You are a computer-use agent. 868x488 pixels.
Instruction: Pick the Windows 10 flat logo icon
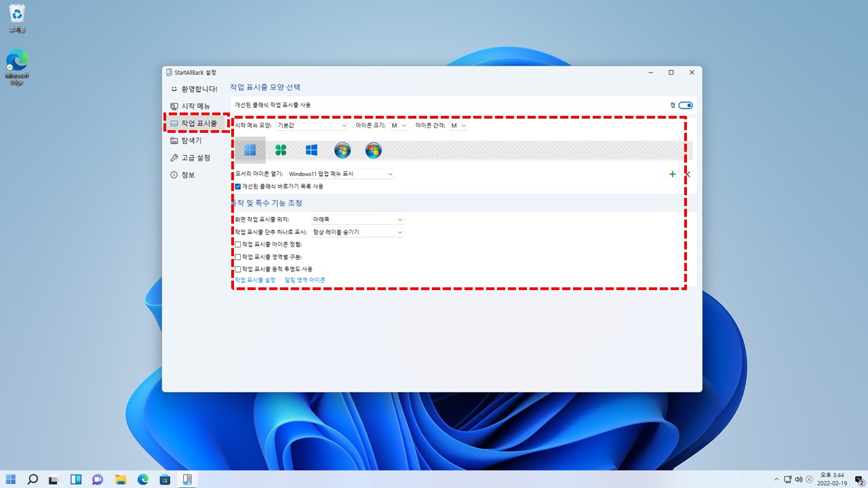[x=311, y=150]
